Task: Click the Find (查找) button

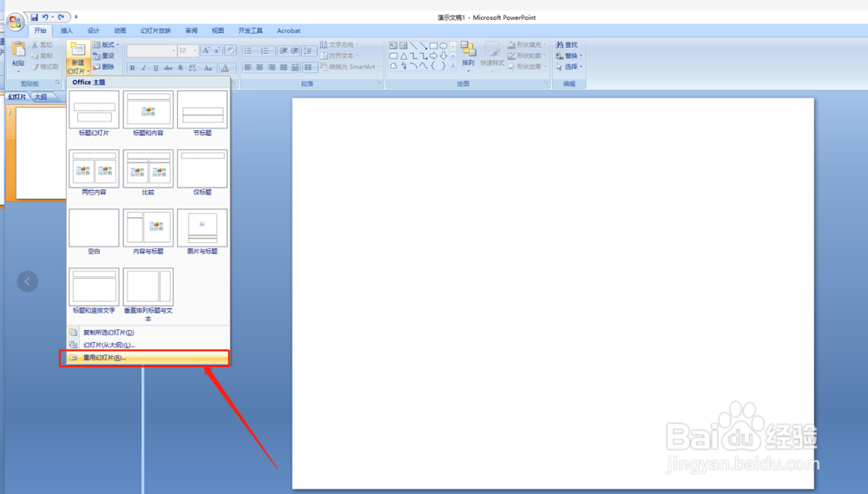Action: 567,45
